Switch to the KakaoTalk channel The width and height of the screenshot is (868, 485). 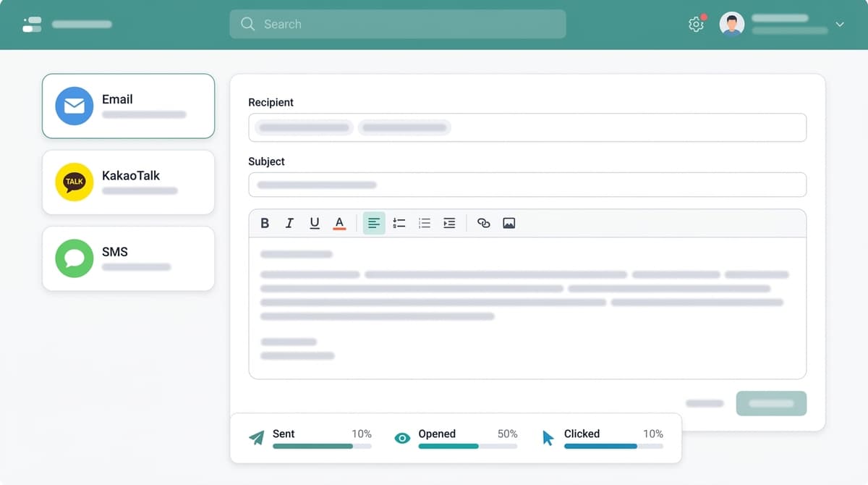128,182
